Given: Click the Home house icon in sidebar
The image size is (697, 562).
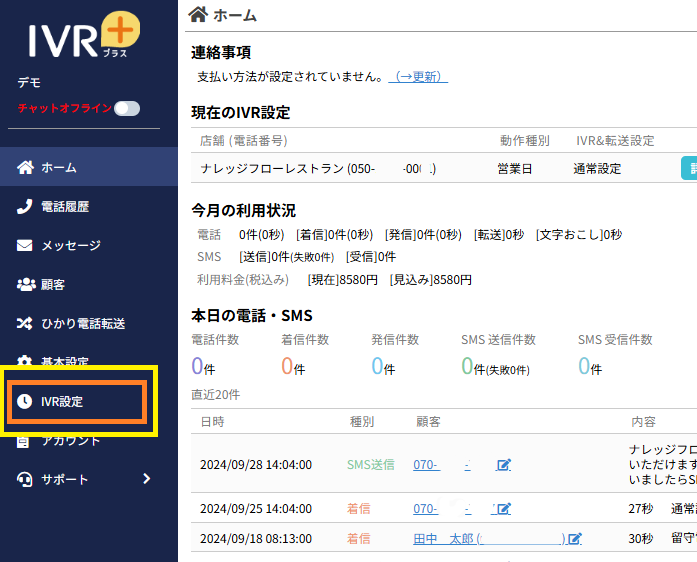Looking at the screenshot, I should [26, 168].
